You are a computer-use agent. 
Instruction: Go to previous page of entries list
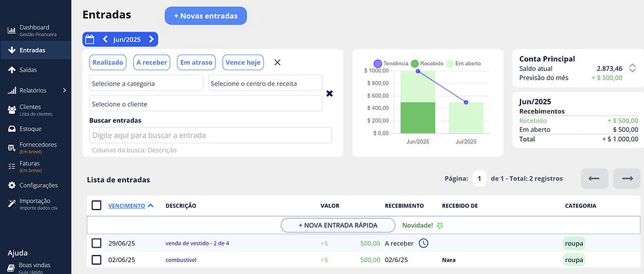point(594,179)
